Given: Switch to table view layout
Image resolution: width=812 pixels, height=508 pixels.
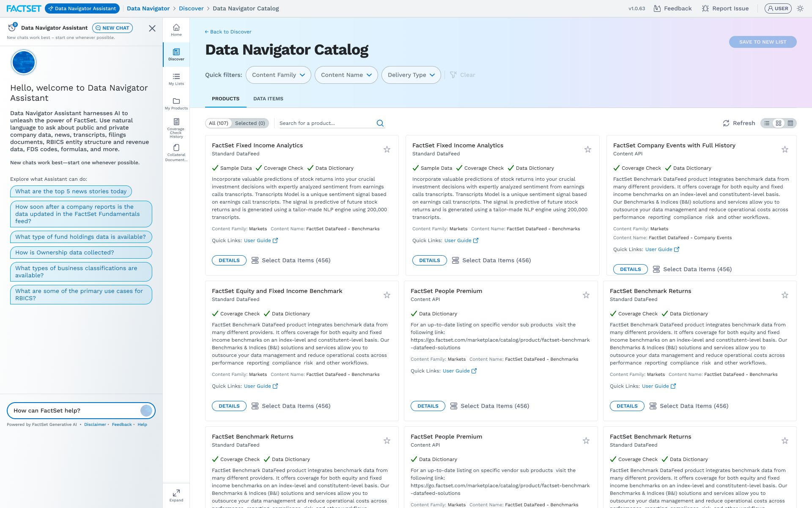Looking at the screenshot, I should point(790,123).
